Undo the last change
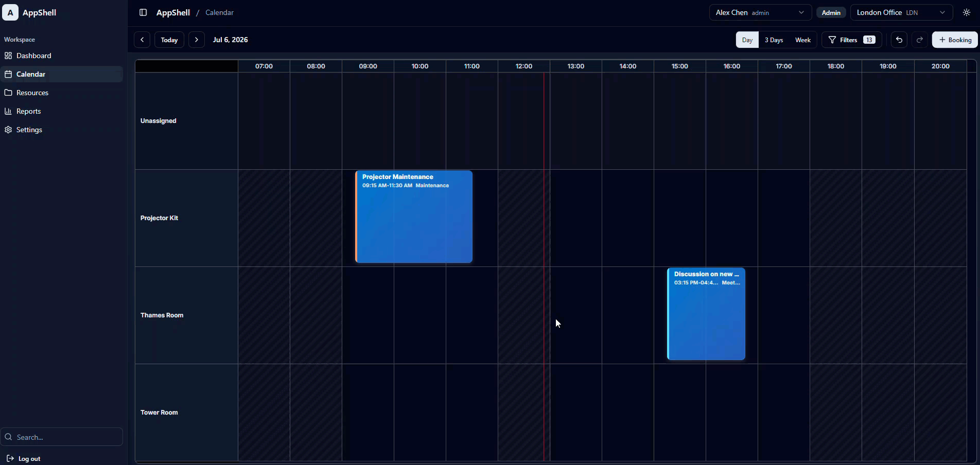Screen dimensions: 980x465 899,40
